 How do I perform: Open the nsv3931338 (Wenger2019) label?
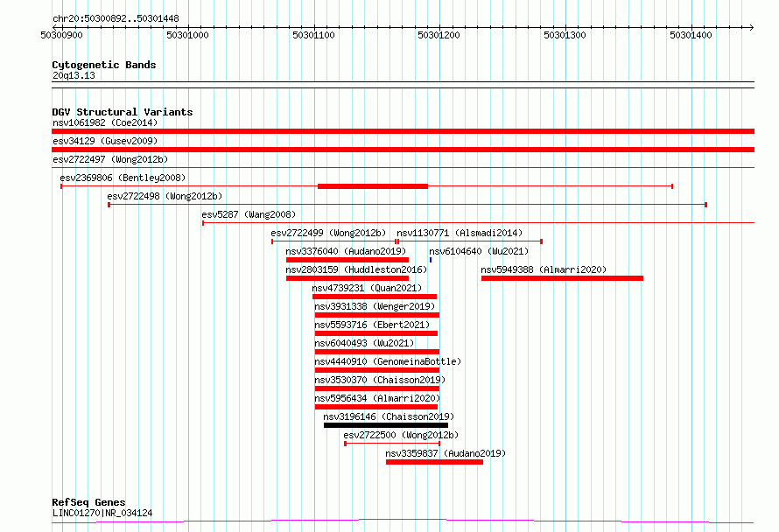[x=375, y=306]
